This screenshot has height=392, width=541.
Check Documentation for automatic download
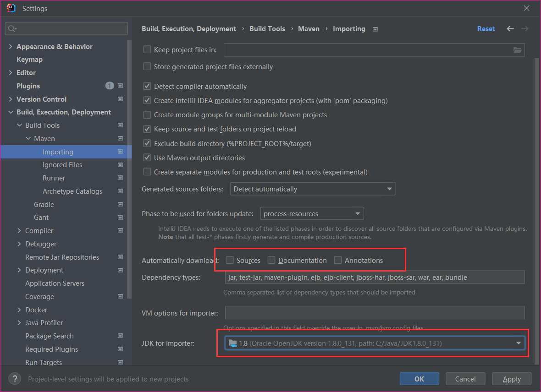pos(271,260)
